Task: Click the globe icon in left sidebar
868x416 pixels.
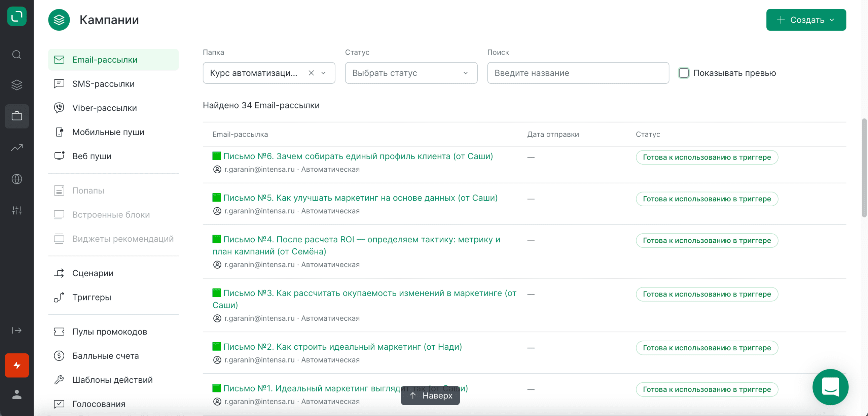Action: [16, 179]
